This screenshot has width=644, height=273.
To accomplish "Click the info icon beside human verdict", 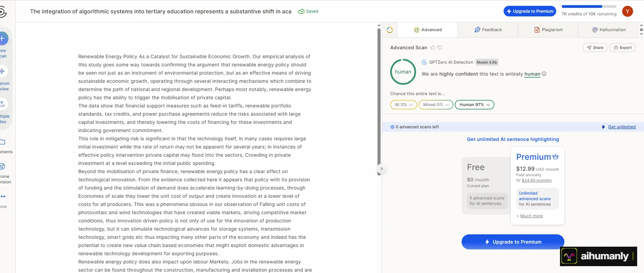I will coord(544,74).
